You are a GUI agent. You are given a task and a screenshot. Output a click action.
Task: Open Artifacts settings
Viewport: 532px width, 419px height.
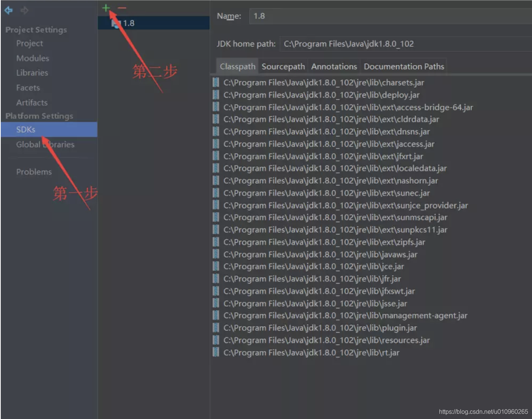[x=32, y=102]
